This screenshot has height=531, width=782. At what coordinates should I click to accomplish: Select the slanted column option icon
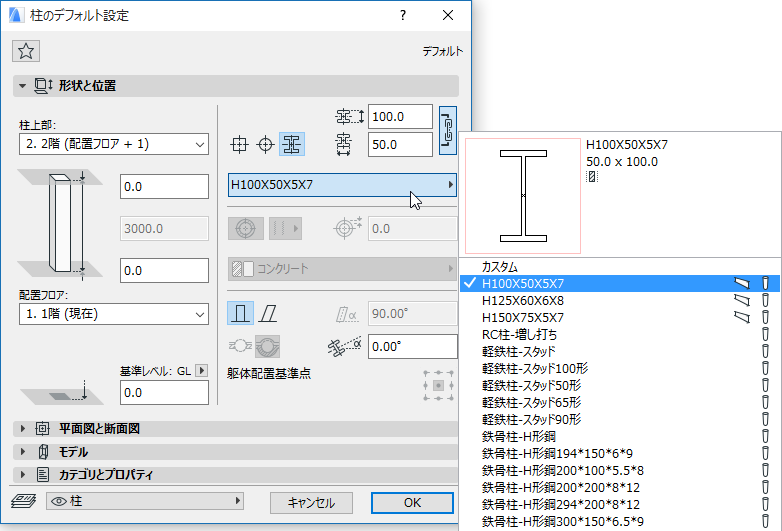coord(268,313)
